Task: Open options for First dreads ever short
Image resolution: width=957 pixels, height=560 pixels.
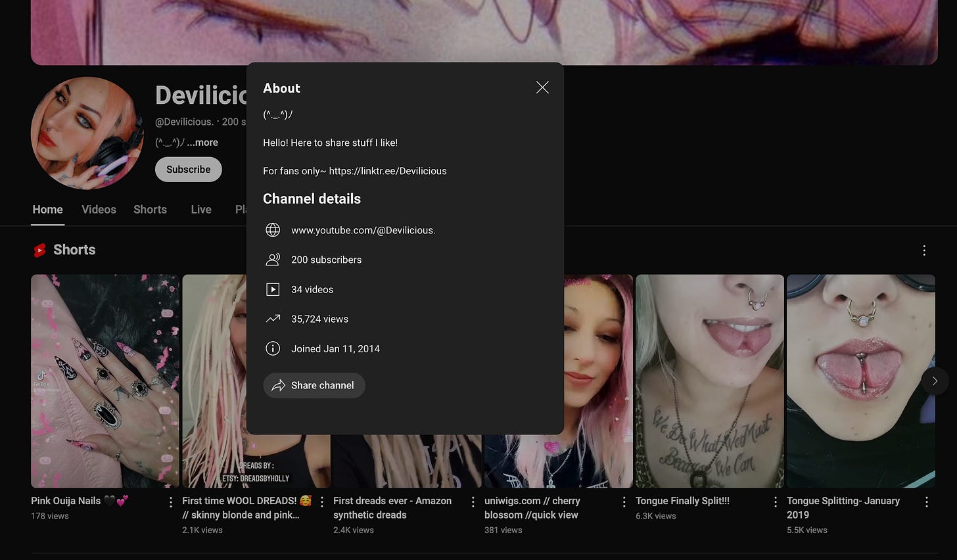Action: tap(473, 502)
